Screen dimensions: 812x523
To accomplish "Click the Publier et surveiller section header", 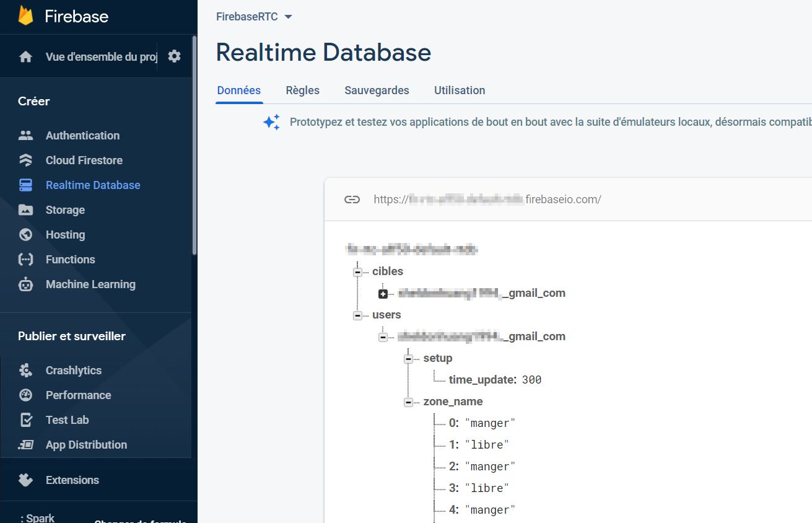I will 72,336.
